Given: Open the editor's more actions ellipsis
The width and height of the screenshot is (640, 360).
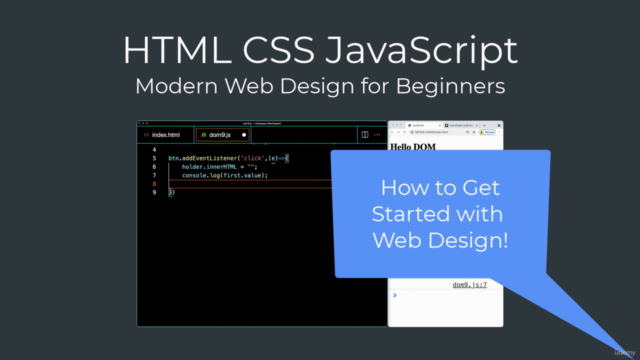Looking at the screenshot, I should (377, 135).
